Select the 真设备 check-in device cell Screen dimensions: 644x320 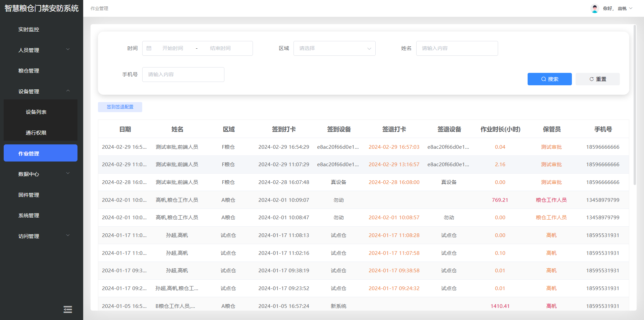coord(338,182)
